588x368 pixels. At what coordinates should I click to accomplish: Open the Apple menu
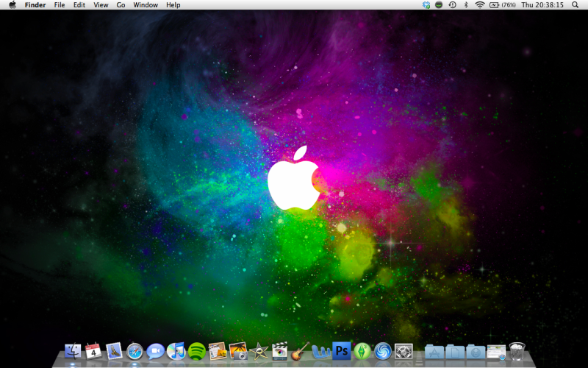tap(12, 5)
